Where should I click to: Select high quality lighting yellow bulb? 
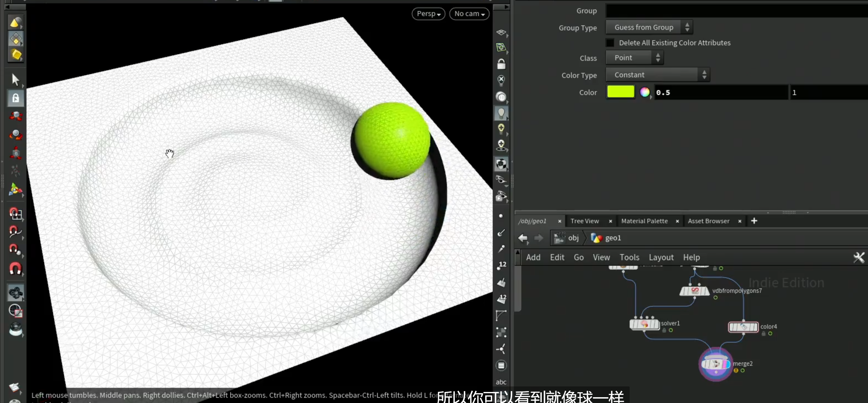501,129
